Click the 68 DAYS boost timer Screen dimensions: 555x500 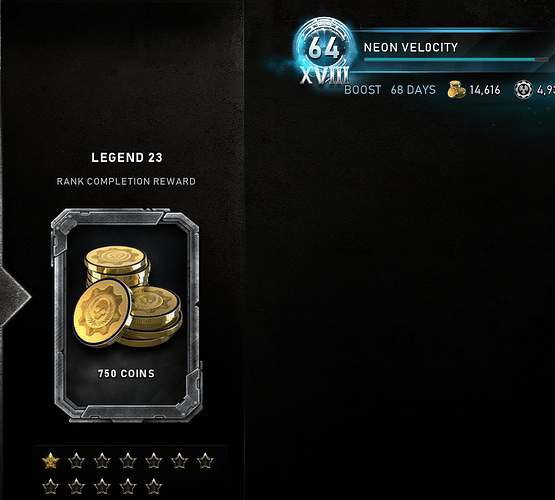(413, 90)
